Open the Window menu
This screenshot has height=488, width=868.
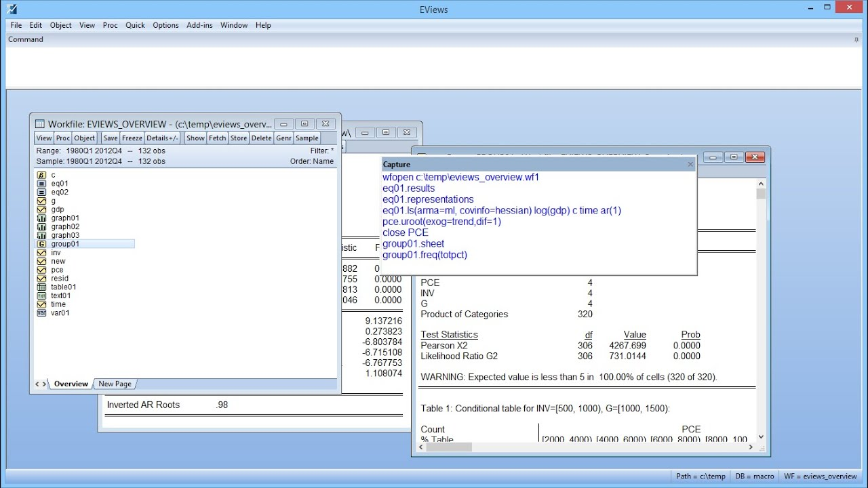[234, 25]
